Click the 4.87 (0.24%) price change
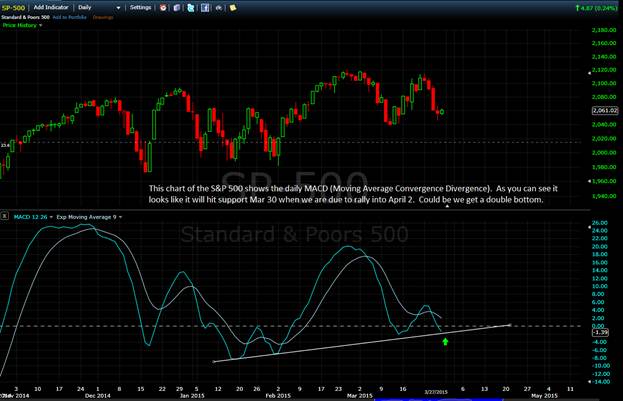The image size is (623, 401). 597,8
